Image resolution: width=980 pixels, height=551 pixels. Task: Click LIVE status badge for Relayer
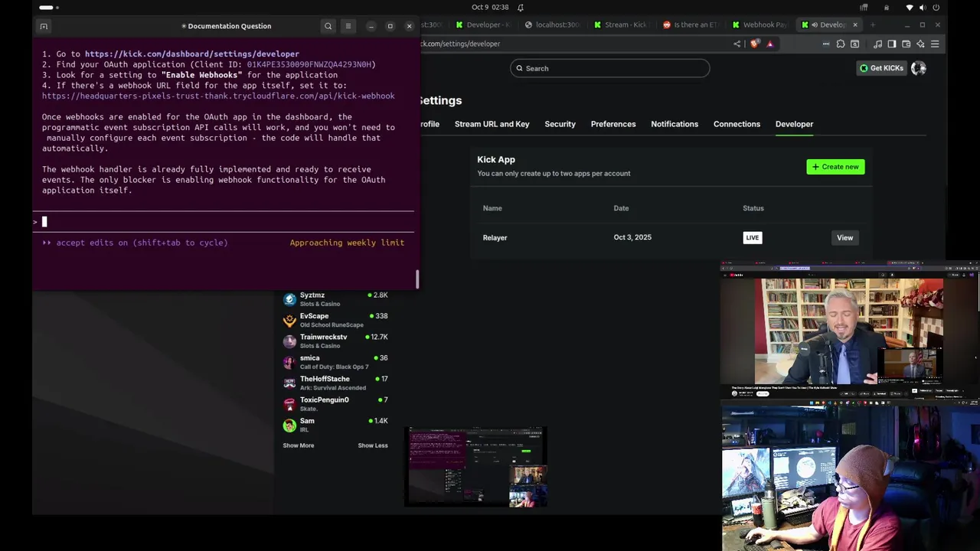pyautogui.click(x=753, y=237)
